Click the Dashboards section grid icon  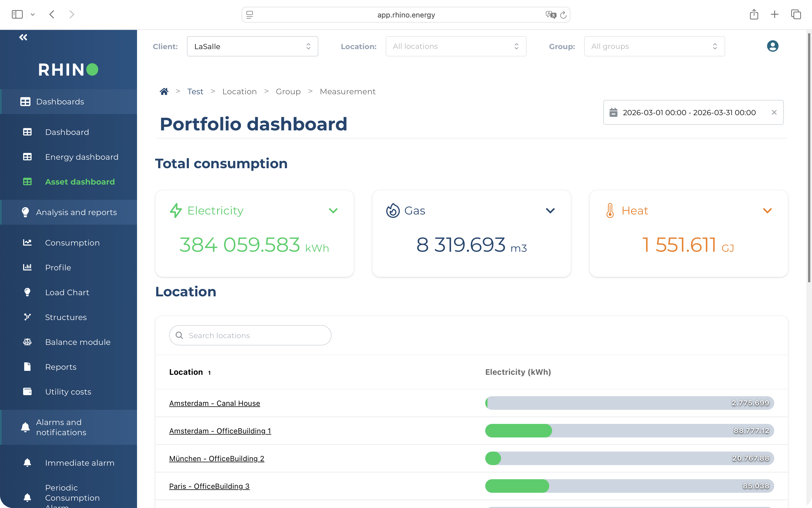(25, 102)
